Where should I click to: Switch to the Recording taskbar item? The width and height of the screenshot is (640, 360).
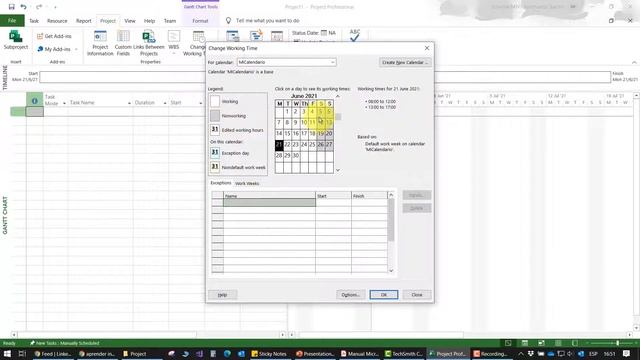coord(490,354)
